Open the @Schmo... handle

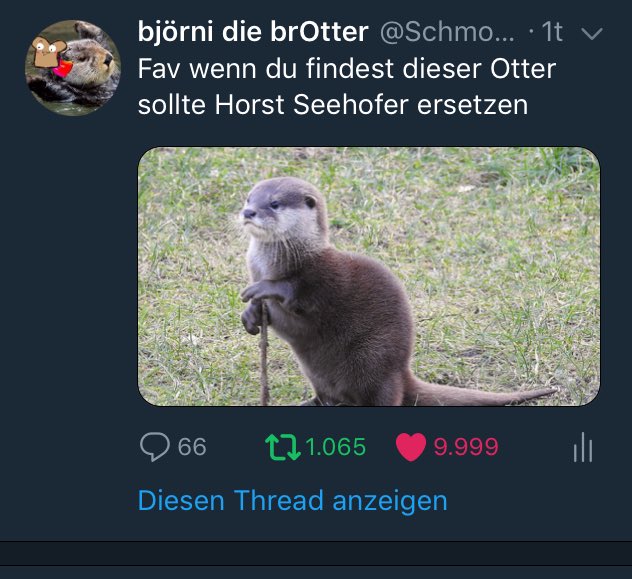447,32
